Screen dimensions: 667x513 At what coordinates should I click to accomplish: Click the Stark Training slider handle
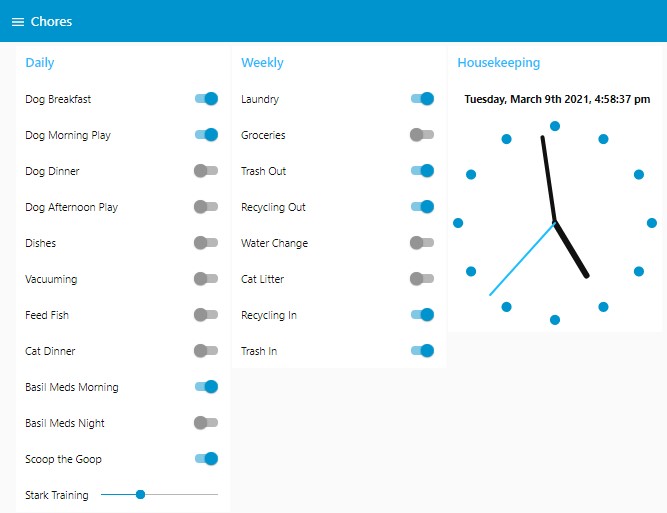141,494
